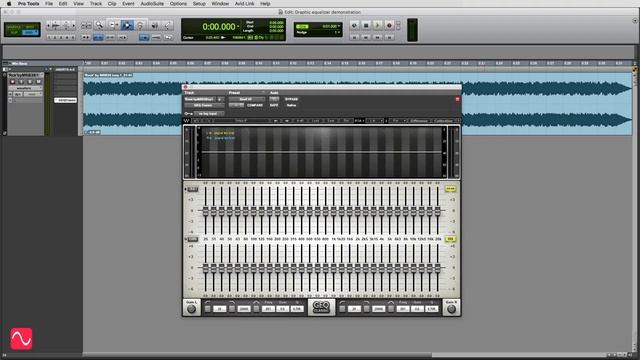Viewport: 640px width, 360px height.
Task: Open the File menu
Action: point(49,4)
